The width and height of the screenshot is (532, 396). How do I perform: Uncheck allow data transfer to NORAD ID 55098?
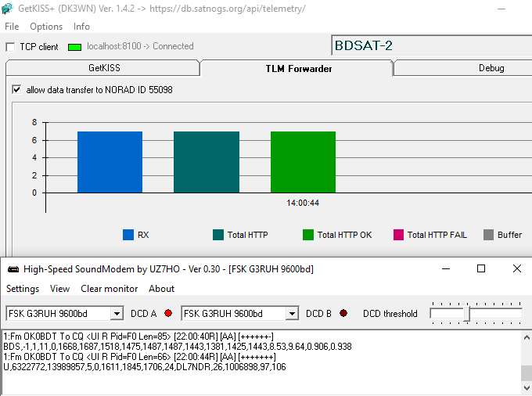16,89
